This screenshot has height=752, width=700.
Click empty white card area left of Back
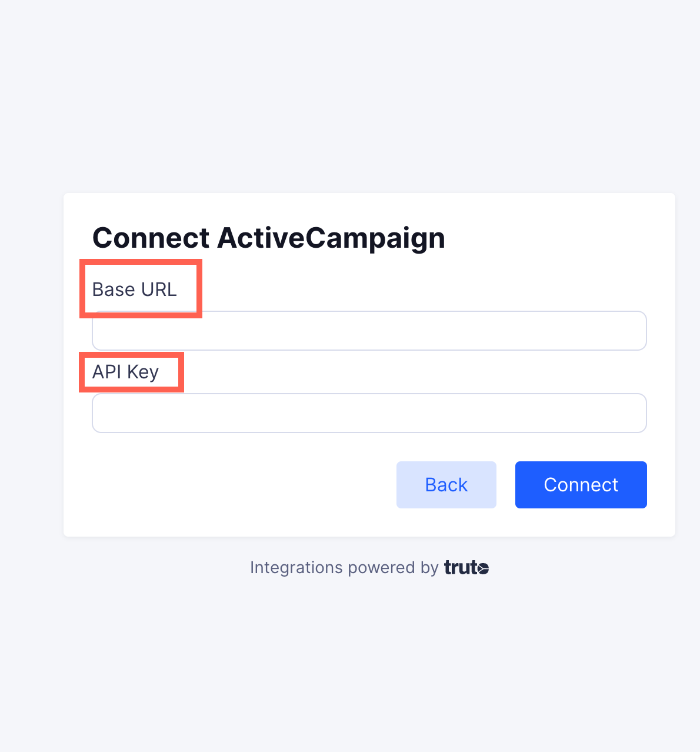coord(235,485)
